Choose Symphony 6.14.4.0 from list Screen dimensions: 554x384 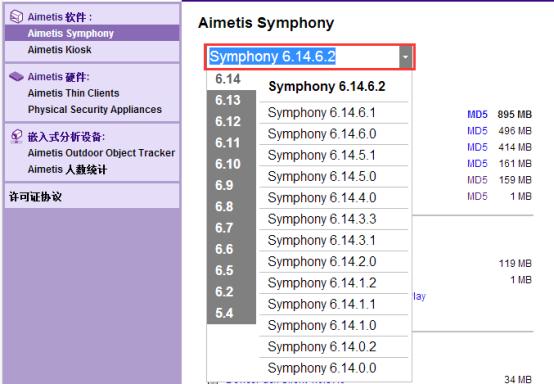334,198
